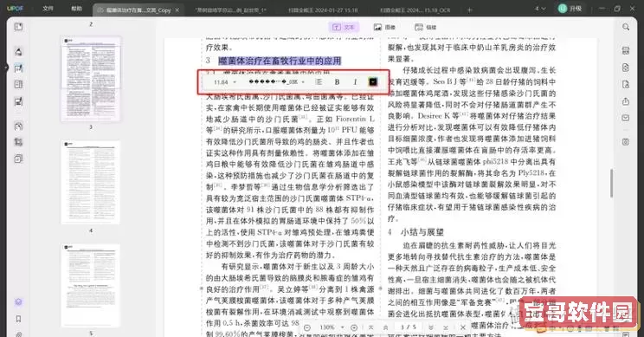Add a new tab with the plus button

(470, 10)
